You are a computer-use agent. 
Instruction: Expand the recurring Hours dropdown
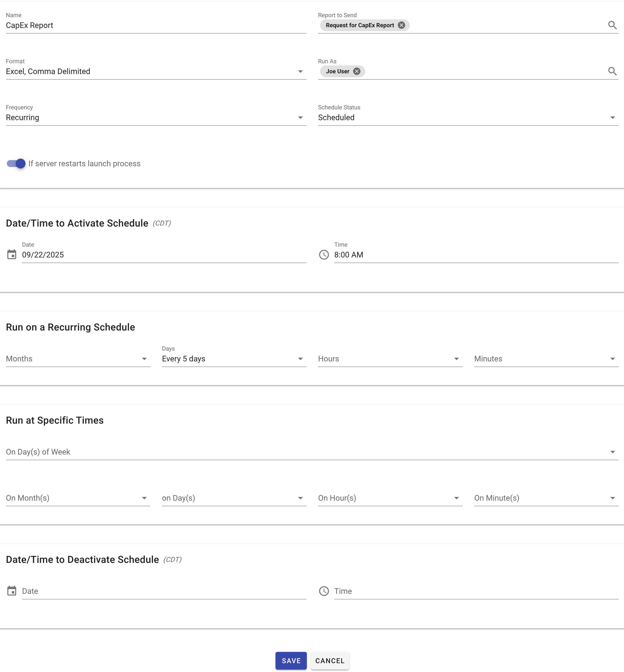pyautogui.click(x=390, y=359)
